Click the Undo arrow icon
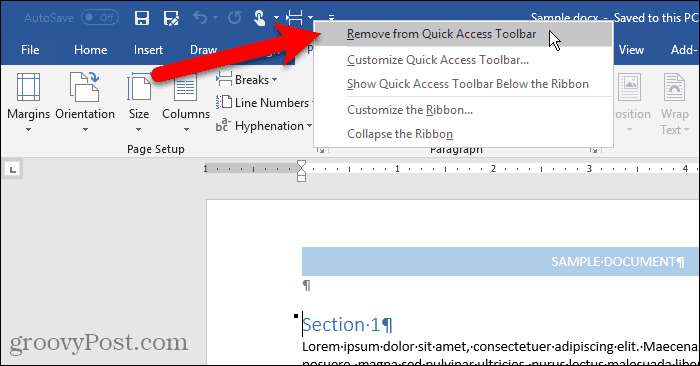Viewport: 700px width, 366px height. click(200, 18)
